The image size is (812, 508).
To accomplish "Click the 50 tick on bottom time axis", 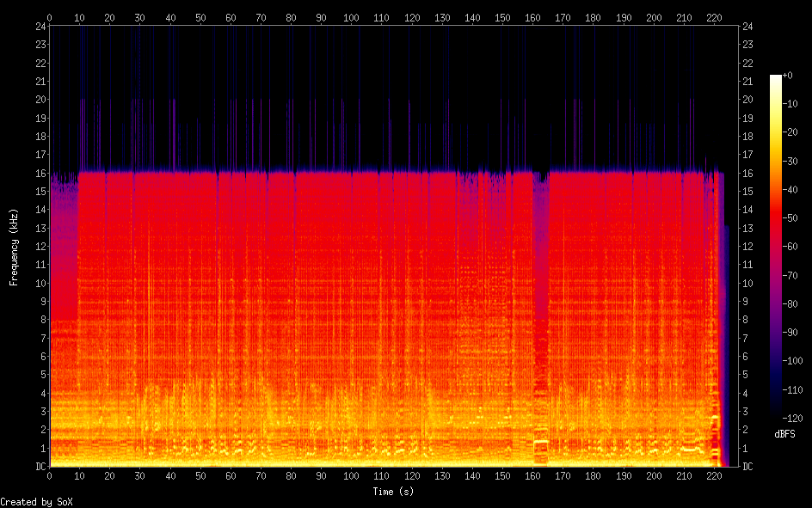I will 200,475.
